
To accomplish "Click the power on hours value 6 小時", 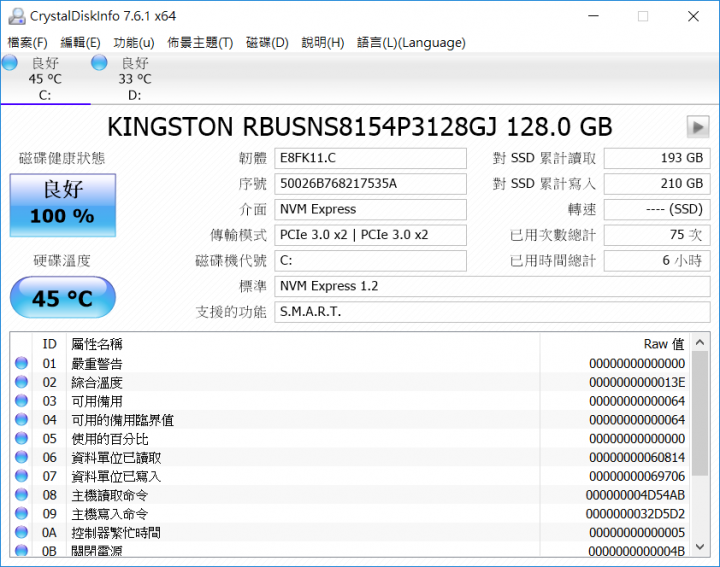I will 657,261.
